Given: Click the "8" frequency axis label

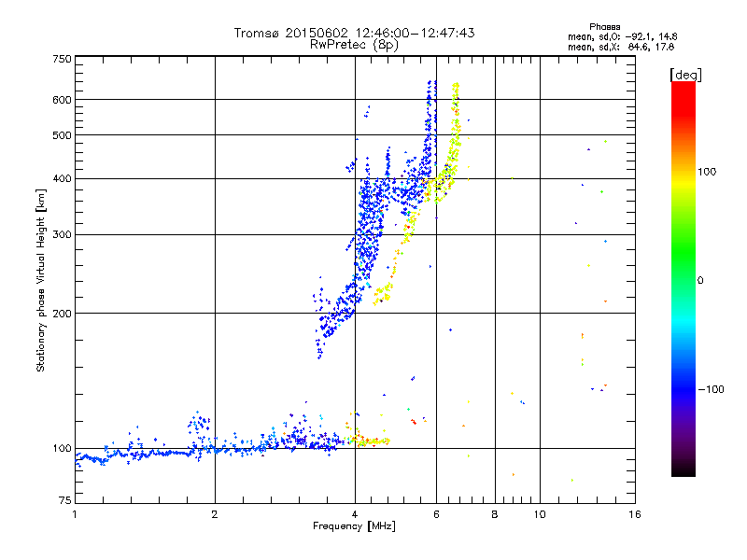Looking at the screenshot, I should coord(495,514).
